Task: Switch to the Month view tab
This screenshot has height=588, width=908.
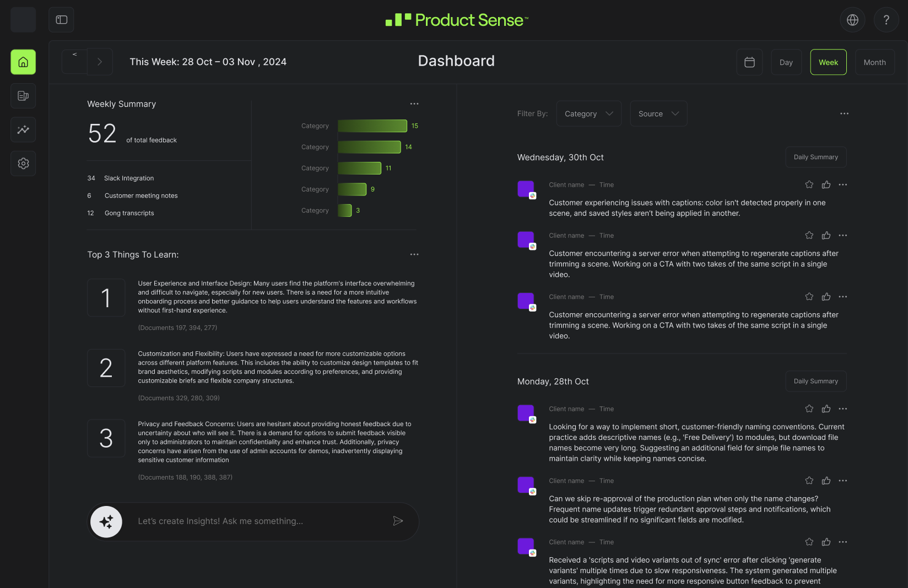Action: [874, 62]
